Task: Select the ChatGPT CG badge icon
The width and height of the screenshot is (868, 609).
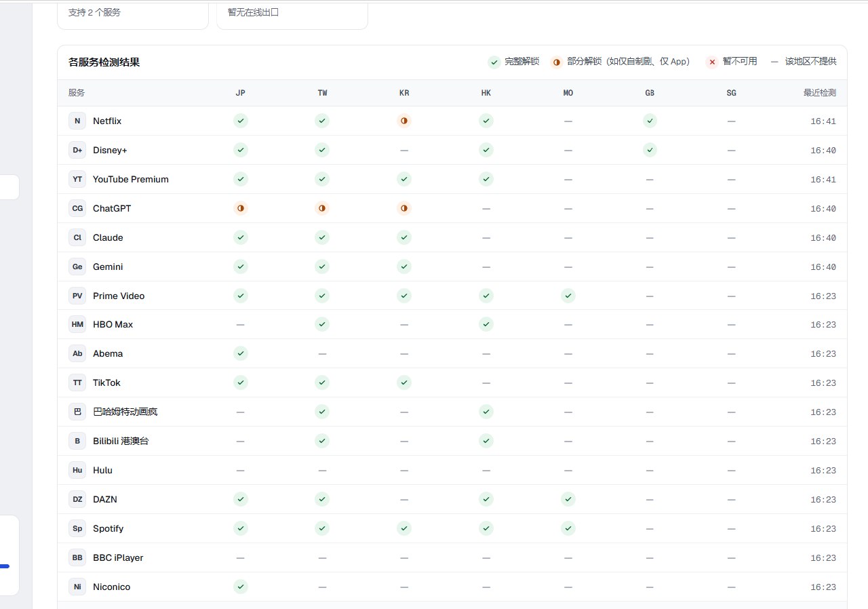Action: 77,208
